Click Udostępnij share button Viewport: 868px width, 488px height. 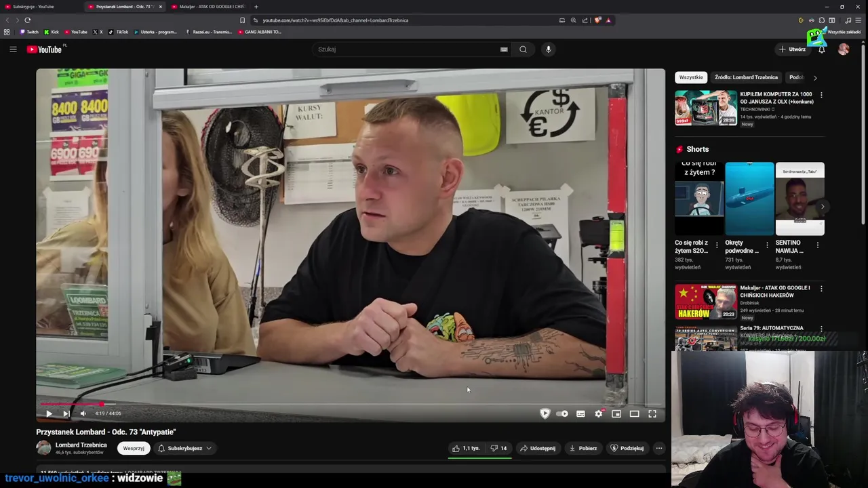click(538, 448)
